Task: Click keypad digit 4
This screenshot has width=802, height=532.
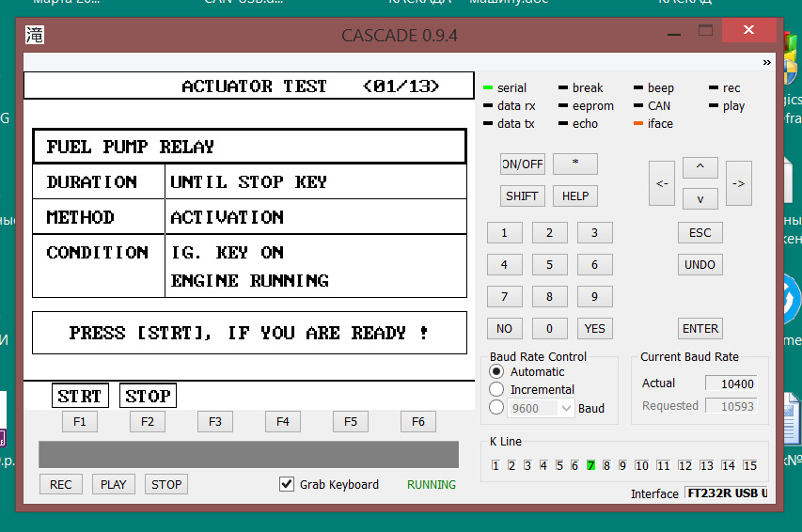Action: click(x=504, y=264)
